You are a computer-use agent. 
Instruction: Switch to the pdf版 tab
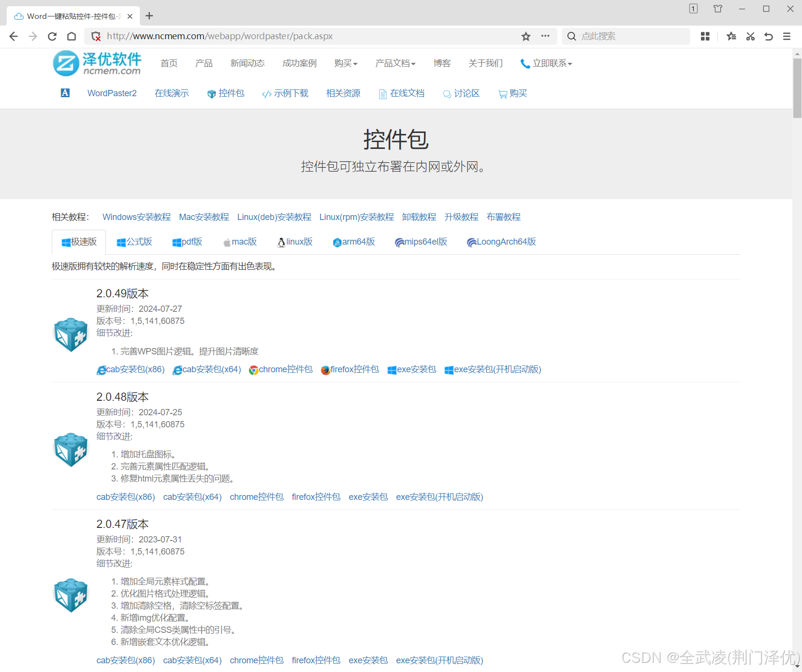pos(187,242)
